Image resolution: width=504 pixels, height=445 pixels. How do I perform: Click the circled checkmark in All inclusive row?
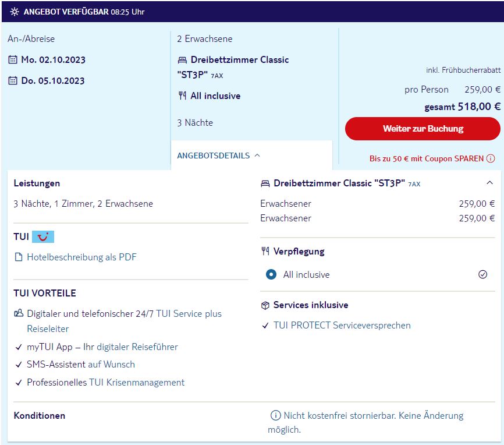pos(483,274)
